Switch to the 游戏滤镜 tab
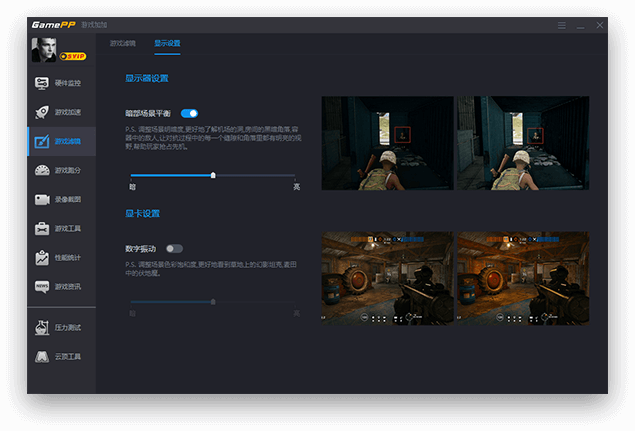Screen dimensions: 635x431 pyautogui.click(x=121, y=44)
